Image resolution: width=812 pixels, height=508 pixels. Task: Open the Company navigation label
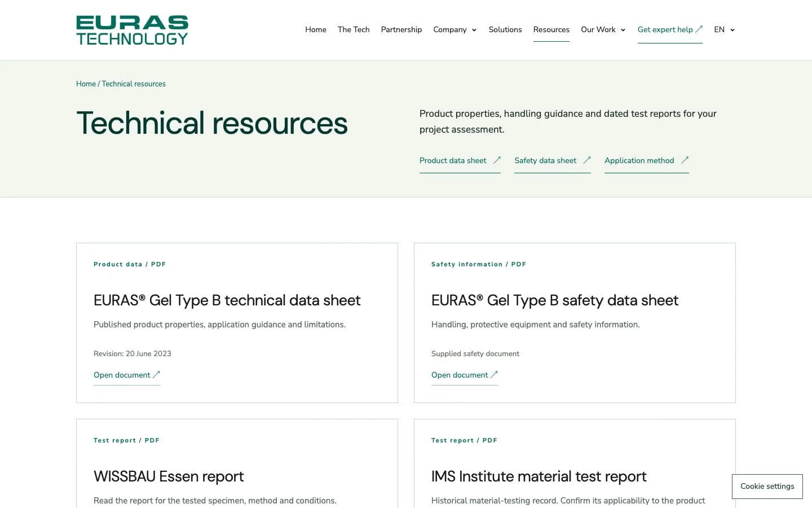(x=450, y=29)
